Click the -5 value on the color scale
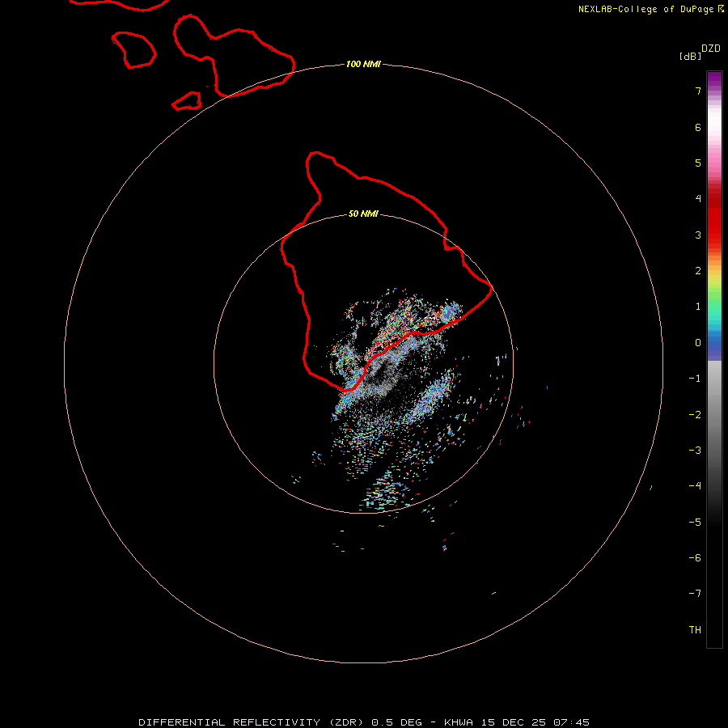Screen dimensions: 728x728 [x=695, y=523]
